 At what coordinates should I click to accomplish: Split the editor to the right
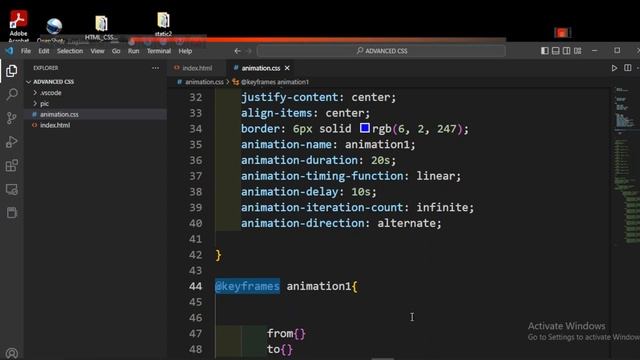pos(628,68)
